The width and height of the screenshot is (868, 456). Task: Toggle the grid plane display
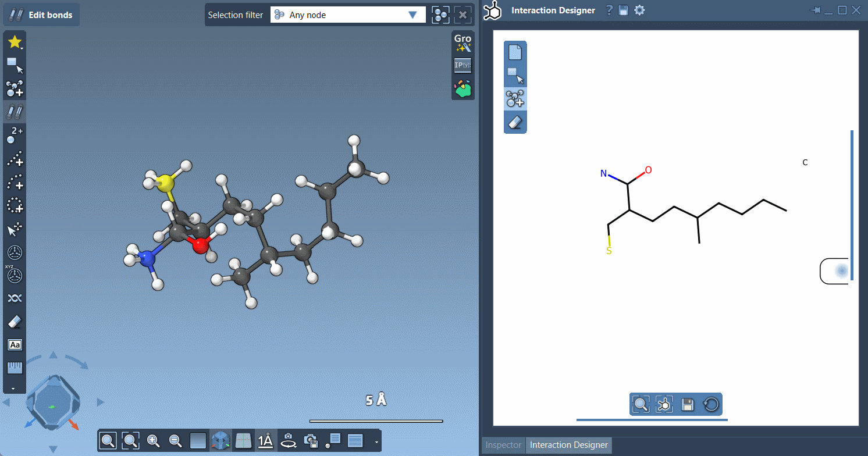tap(243, 441)
